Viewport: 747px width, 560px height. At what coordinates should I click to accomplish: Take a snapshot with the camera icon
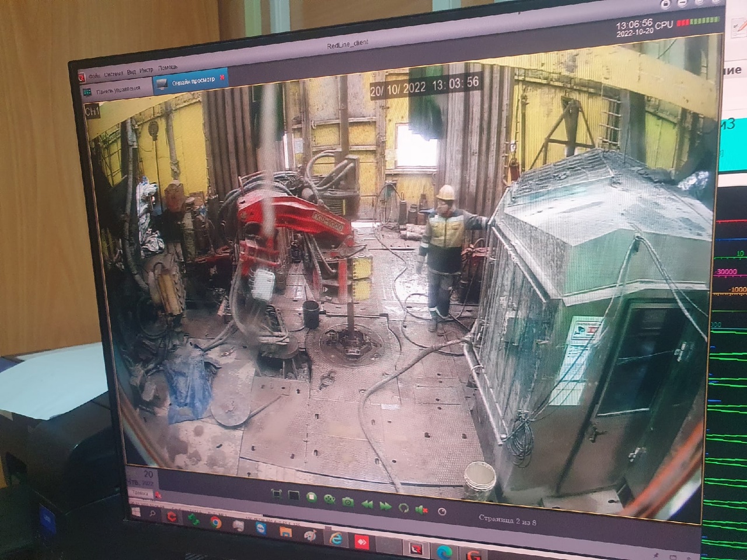[x=348, y=502]
